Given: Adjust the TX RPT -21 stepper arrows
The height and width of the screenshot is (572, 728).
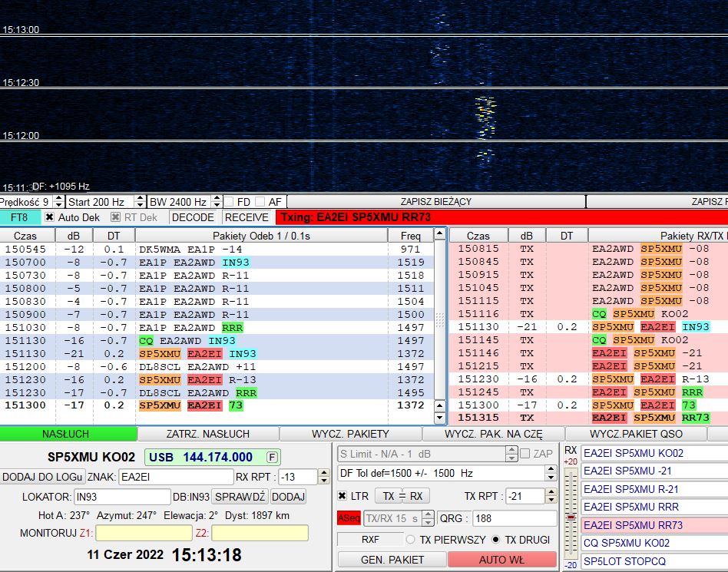Looking at the screenshot, I should tap(551, 496).
